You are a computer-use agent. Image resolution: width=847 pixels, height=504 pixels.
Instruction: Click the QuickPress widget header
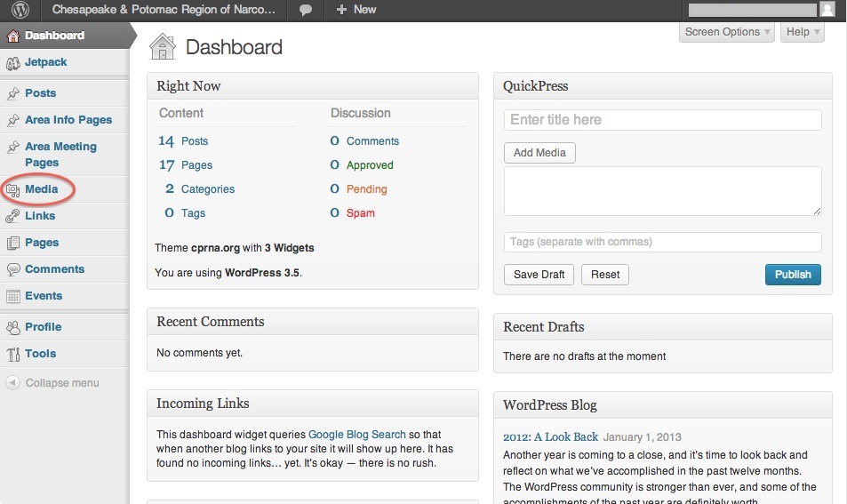click(x=663, y=86)
